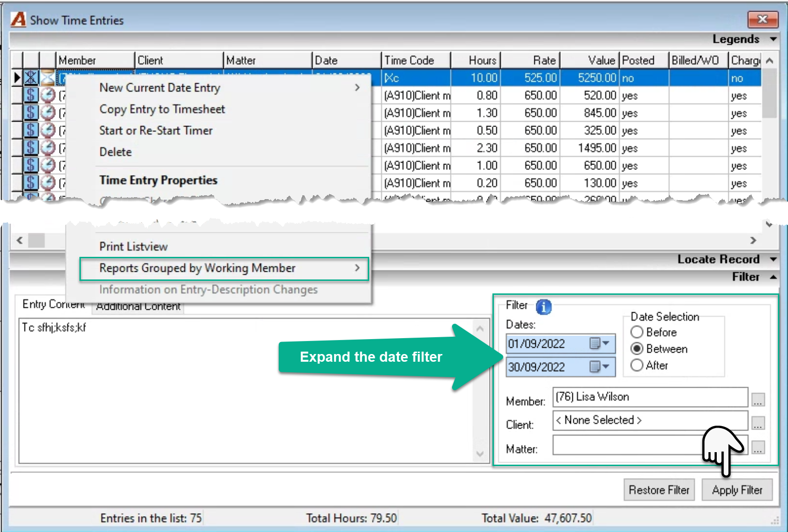Sort by the Hours column header

[x=476, y=60]
